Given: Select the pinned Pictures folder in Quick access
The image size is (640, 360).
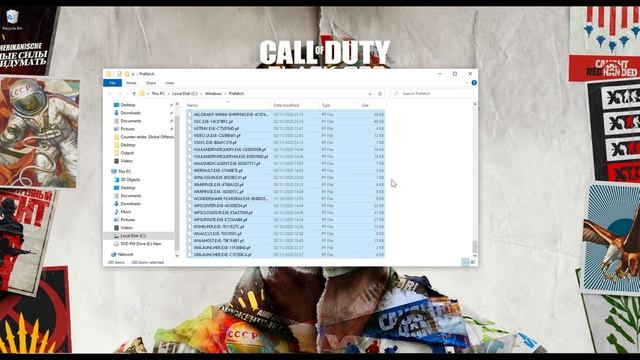Looking at the screenshot, I should click(124, 129).
